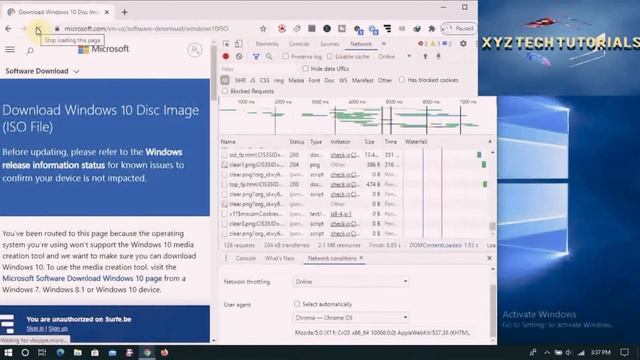Viewport: 640px width, 360px height.
Task: Open DevTools settings gear
Action: pyautogui.click(x=463, y=43)
